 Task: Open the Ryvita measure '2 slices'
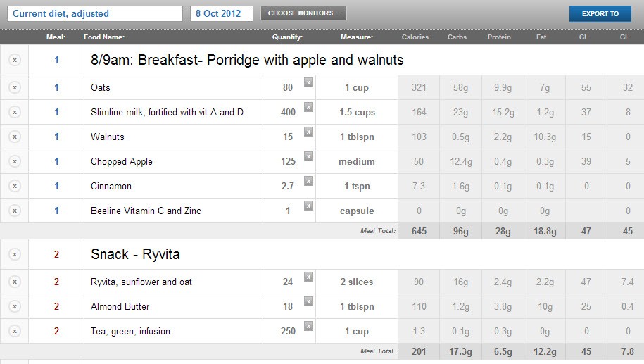pyautogui.click(x=357, y=282)
